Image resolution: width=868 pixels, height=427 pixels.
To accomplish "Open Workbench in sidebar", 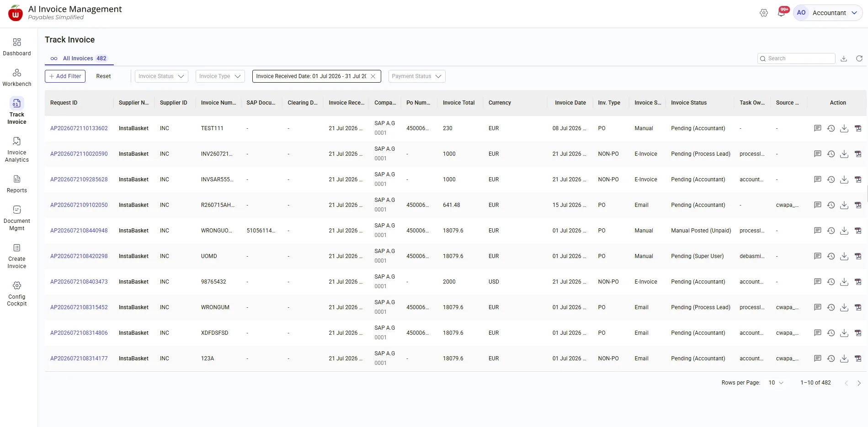I will [x=17, y=78].
